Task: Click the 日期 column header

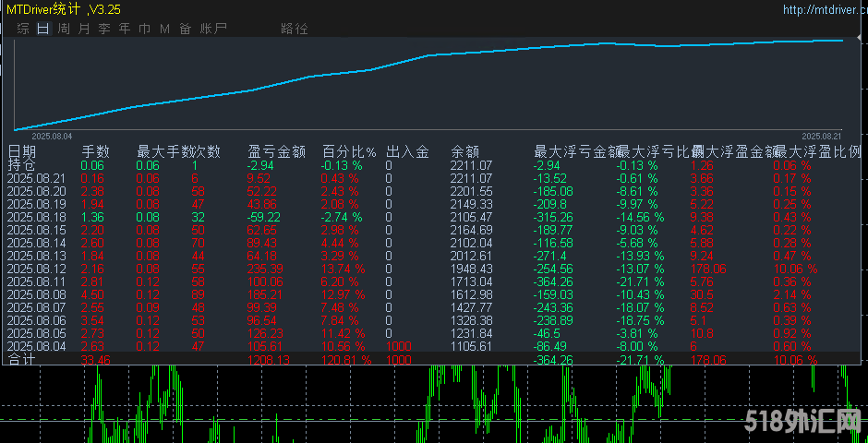Action: 21,151
